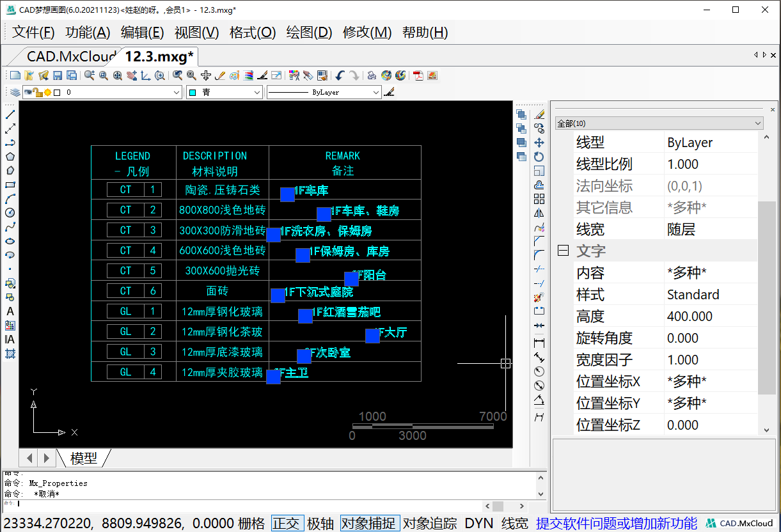Select the Rotate tool

click(539, 157)
